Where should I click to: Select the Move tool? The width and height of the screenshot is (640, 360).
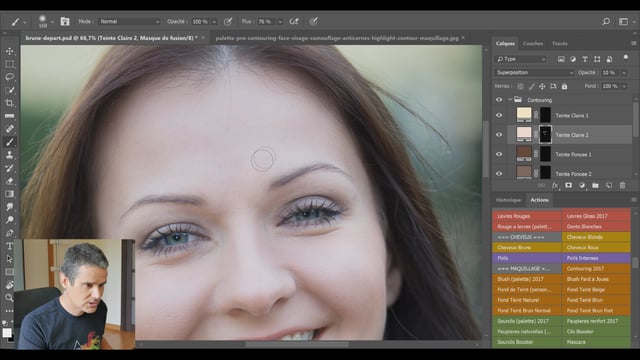(x=9, y=51)
